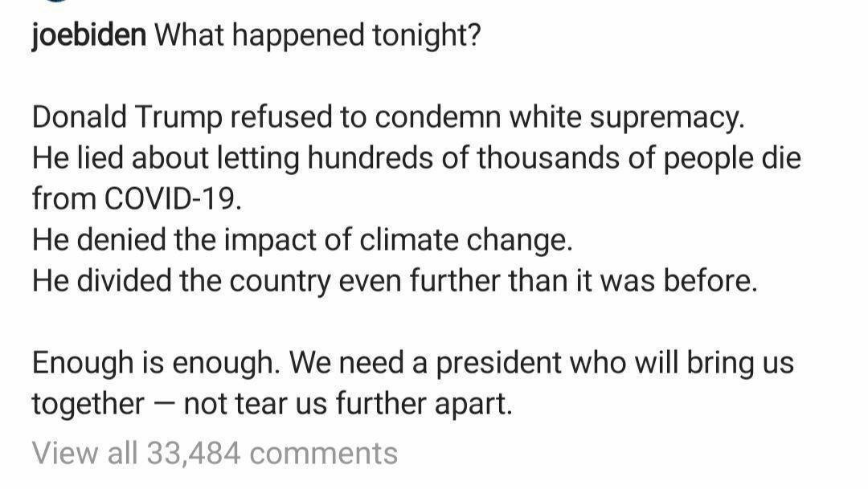This screenshot has height=489, width=868.
Task: Click the "What happened tonight?" caption text
Action: coord(317,36)
